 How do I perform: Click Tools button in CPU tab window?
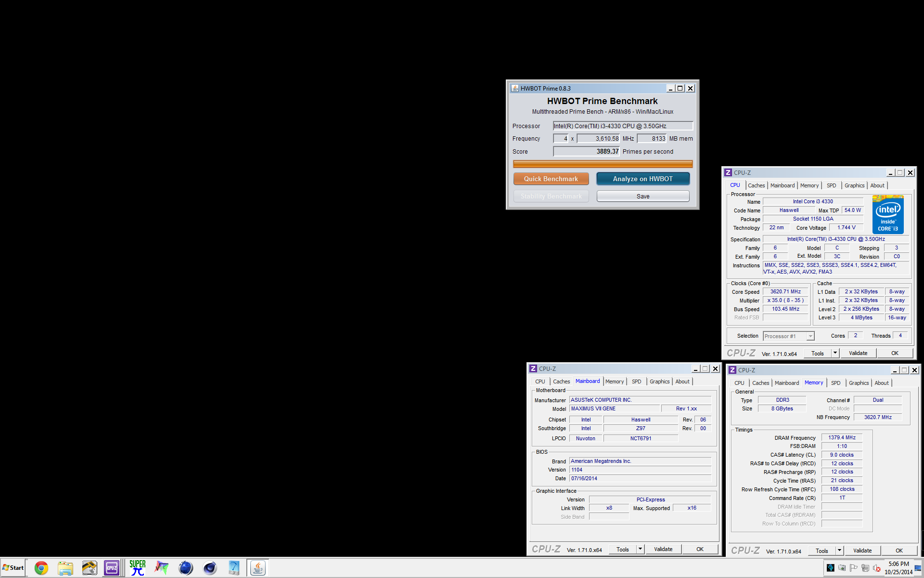(x=818, y=353)
